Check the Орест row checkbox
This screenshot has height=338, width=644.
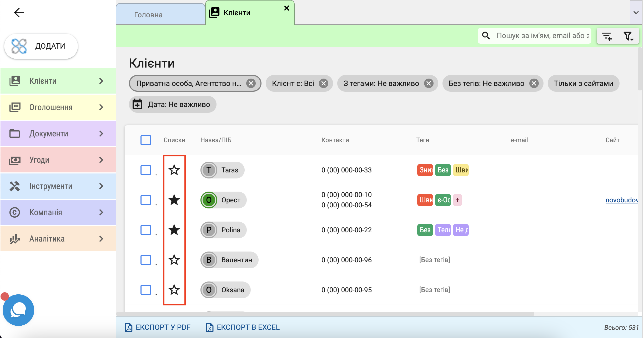click(x=146, y=200)
